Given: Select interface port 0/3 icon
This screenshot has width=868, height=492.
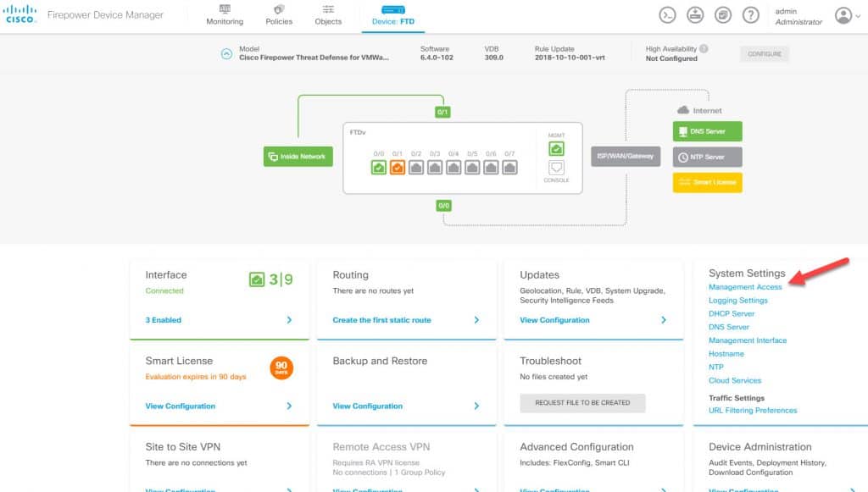Looking at the screenshot, I should [435, 168].
